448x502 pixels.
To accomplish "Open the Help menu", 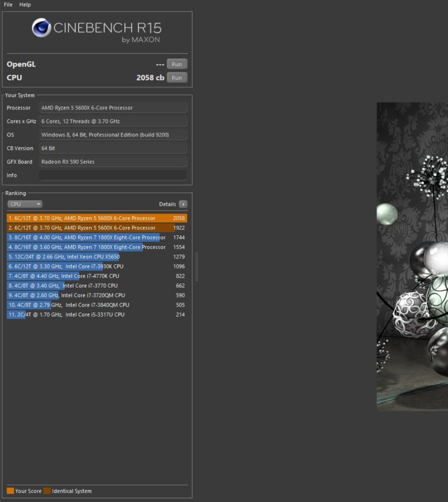I will pyautogui.click(x=25, y=5).
